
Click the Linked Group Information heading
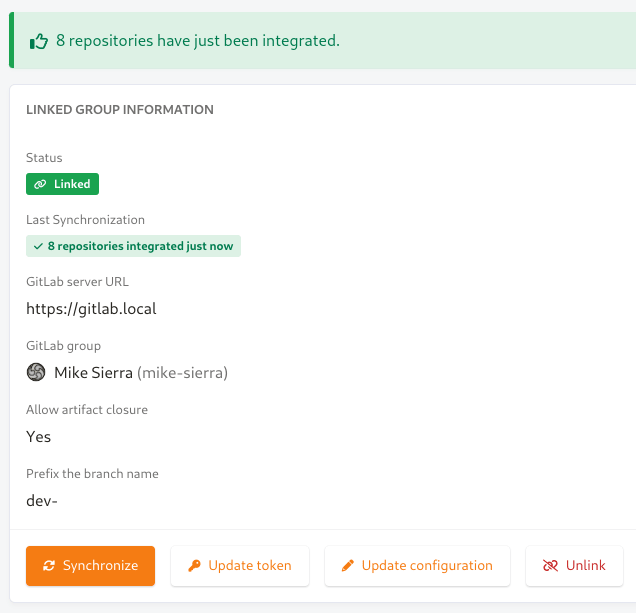coord(120,110)
